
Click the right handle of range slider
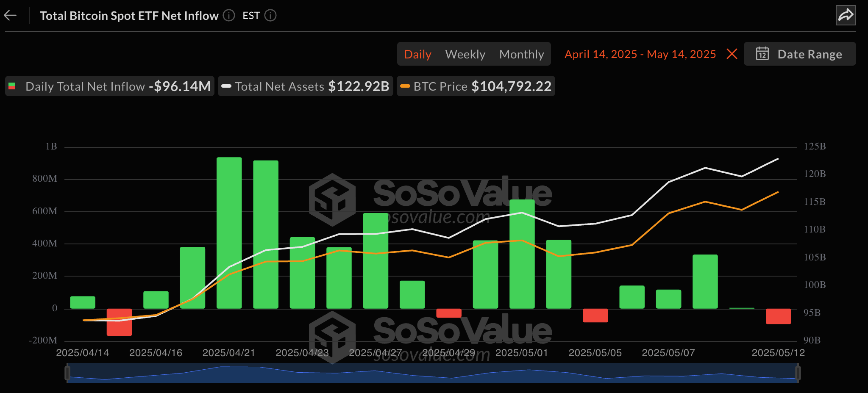[x=798, y=373]
